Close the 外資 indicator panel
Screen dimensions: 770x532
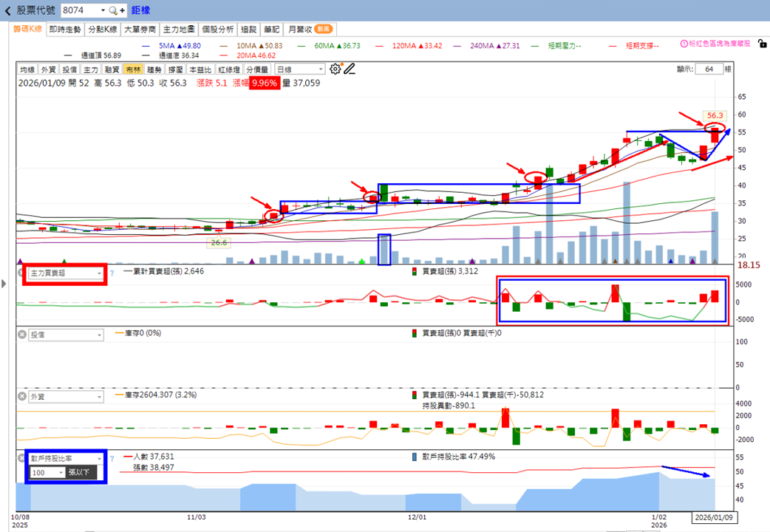[x=21, y=397]
